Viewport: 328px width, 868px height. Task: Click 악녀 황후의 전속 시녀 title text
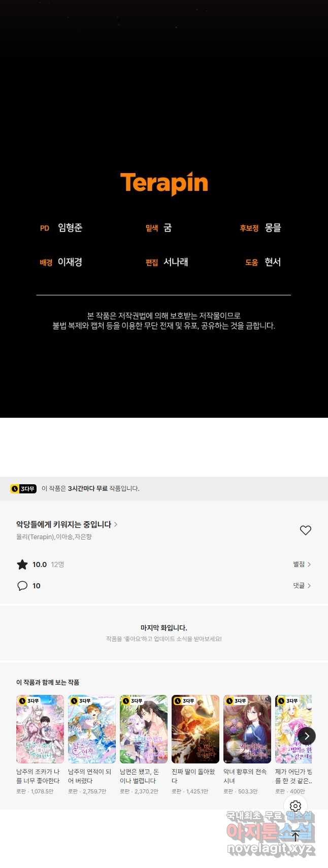(x=245, y=776)
